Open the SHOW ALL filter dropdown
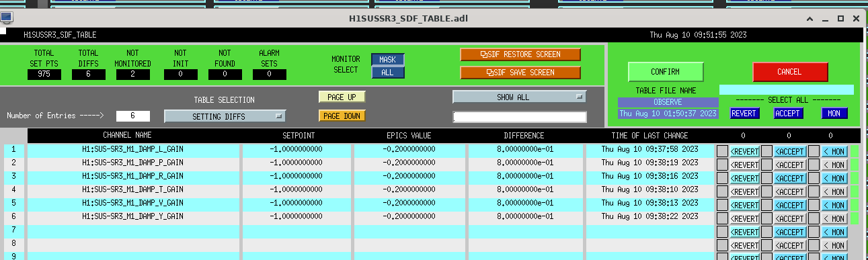Viewport: 868px width, 260px height. [519, 97]
